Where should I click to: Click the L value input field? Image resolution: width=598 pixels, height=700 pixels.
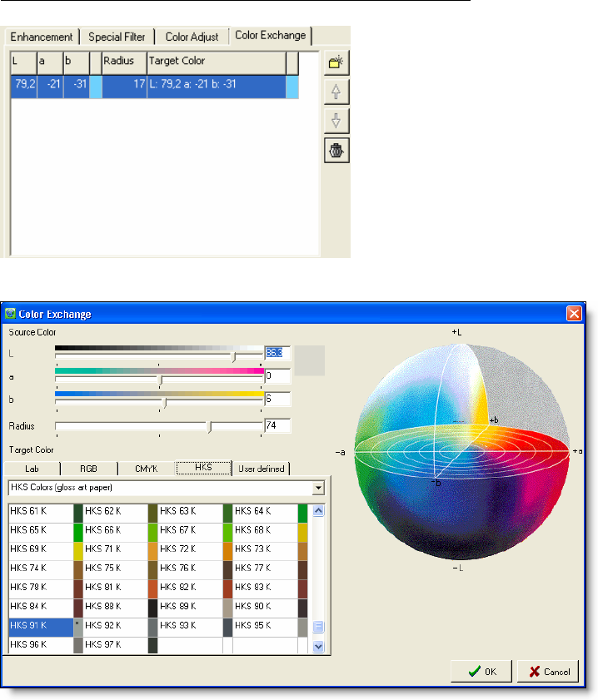pos(277,353)
